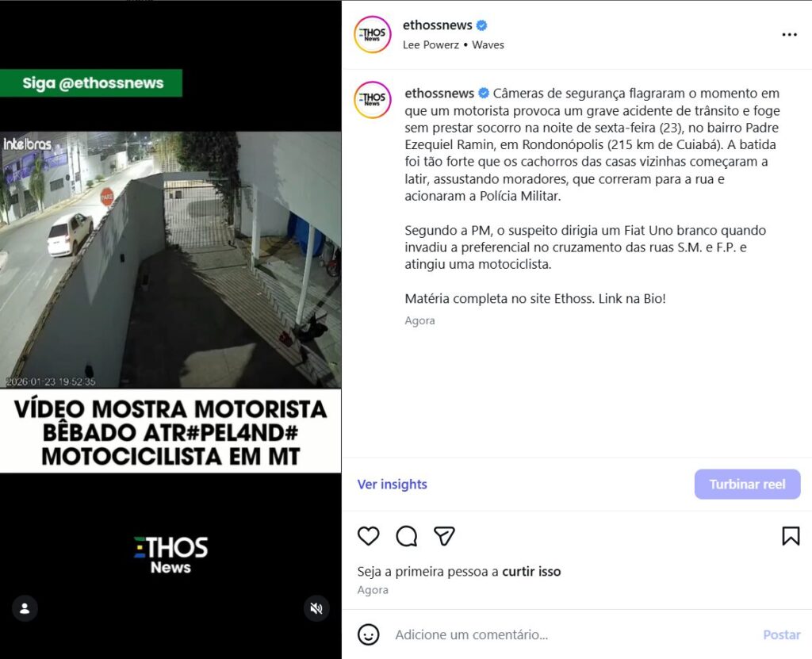The width and height of the screenshot is (812, 659).
Task: Unmute the reel audio
Action: click(316, 607)
